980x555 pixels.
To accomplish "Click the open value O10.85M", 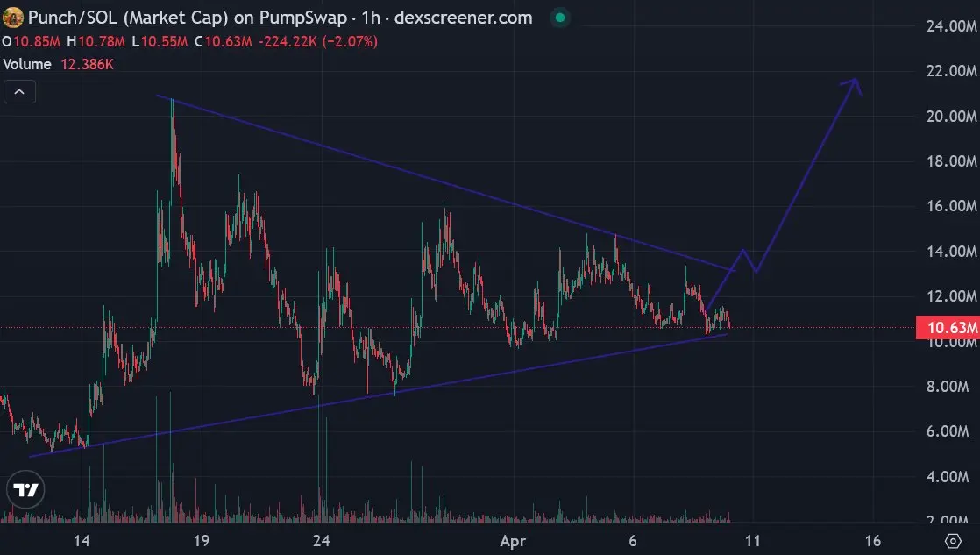I will [x=32, y=42].
